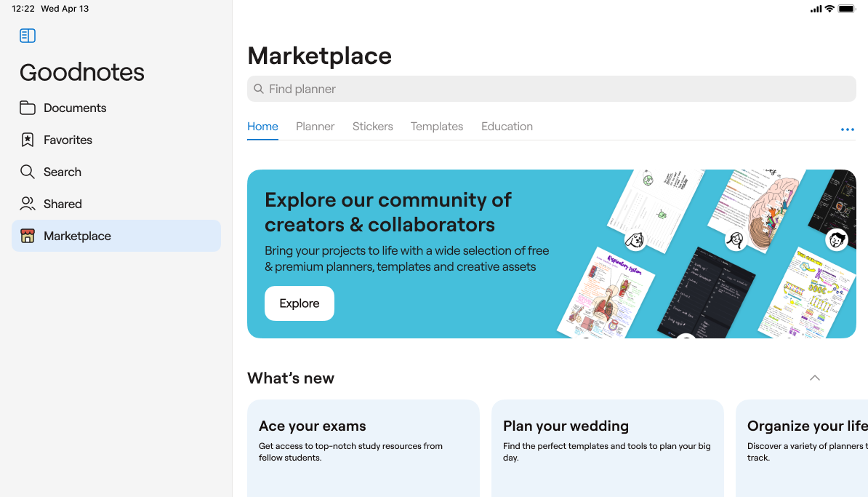Go to the Education tab

[x=507, y=127]
